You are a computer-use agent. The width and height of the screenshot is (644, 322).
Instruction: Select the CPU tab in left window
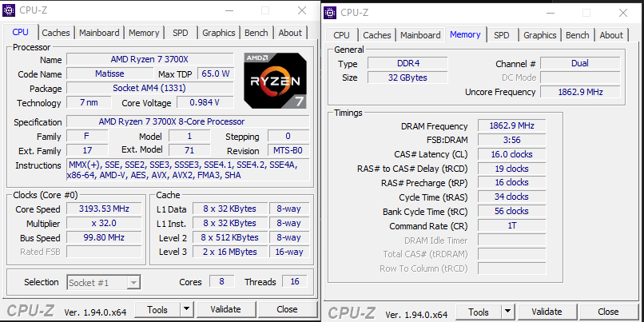coord(21,33)
